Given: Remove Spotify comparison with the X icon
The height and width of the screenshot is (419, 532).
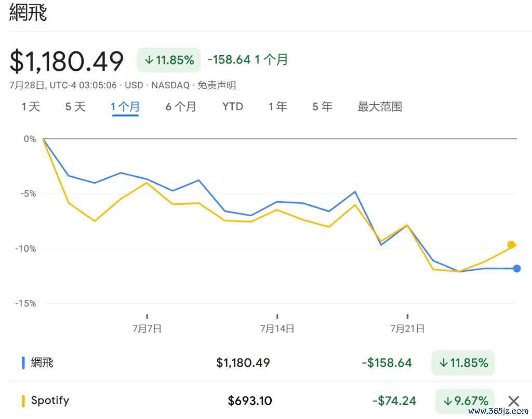Looking at the screenshot, I should tap(514, 401).
